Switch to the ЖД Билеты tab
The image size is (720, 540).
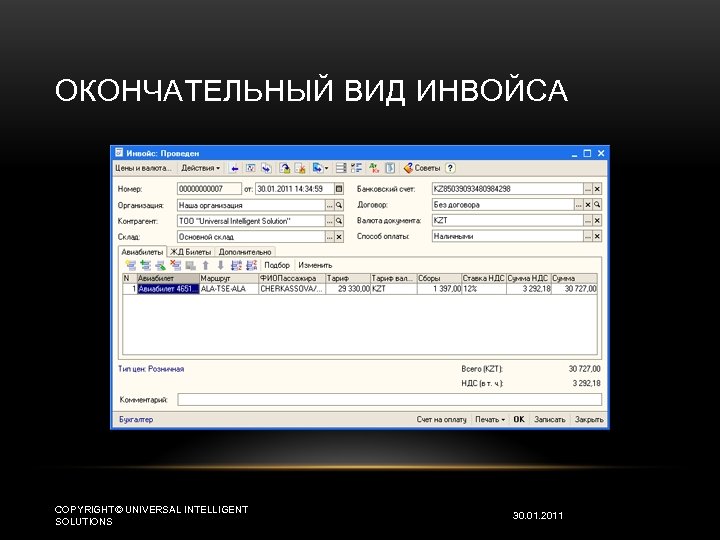pos(191,252)
